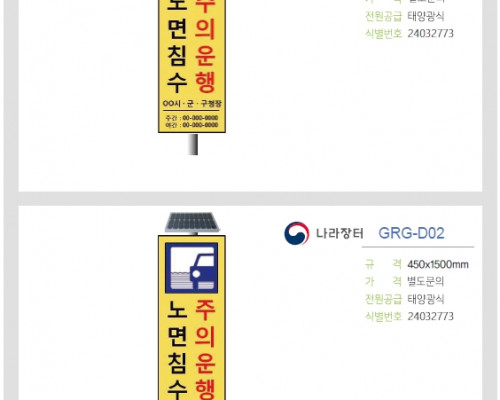
Task: Click the red 주의운행 text on the lower sign
Action: [205, 349]
